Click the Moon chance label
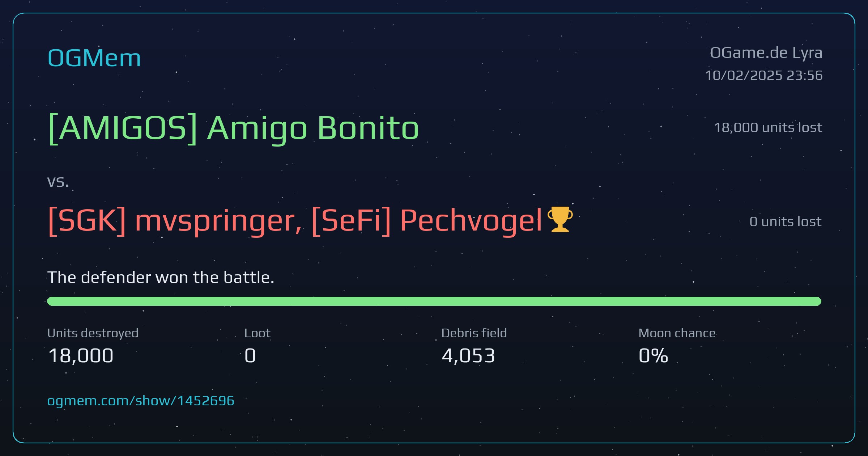This screenshot has height=456, width=868. pos(677,333)
